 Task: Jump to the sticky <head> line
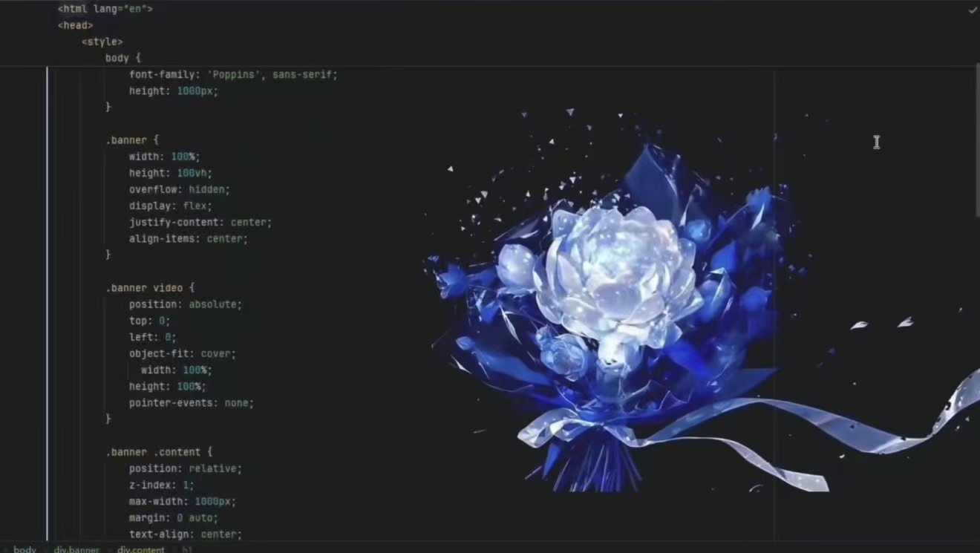(x=76, y=25)
